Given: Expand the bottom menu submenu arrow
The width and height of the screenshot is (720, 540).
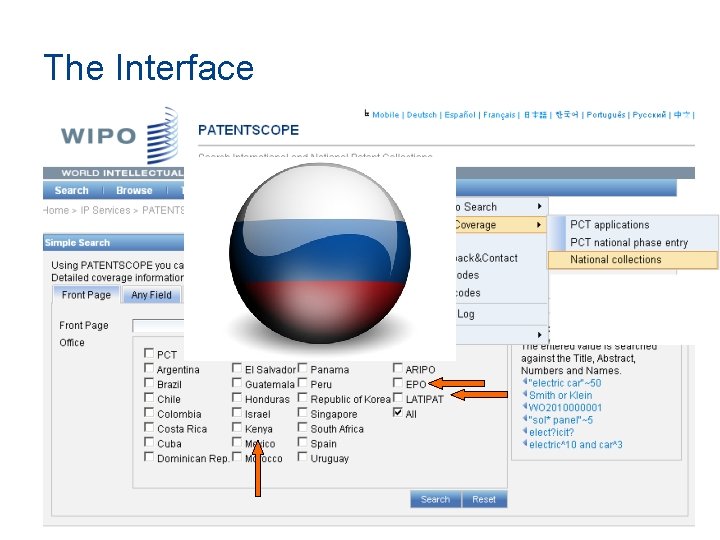Looking at the screenshot, I should tap(540, 335).
